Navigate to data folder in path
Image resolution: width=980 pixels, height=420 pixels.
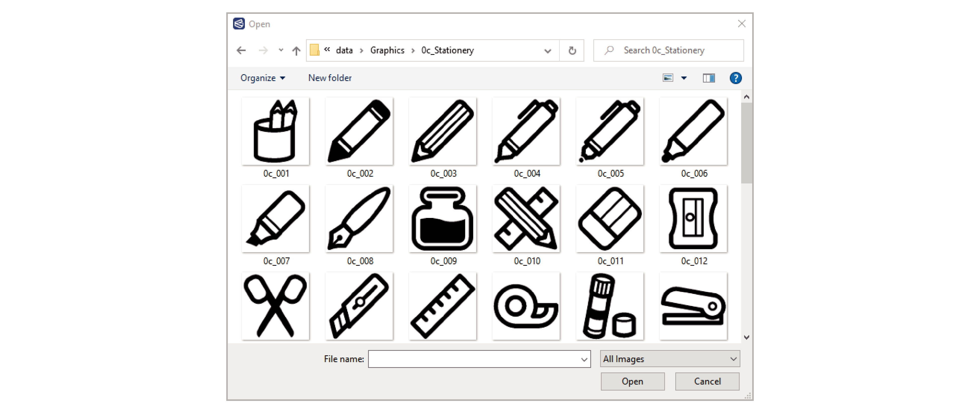pos(344,50)
